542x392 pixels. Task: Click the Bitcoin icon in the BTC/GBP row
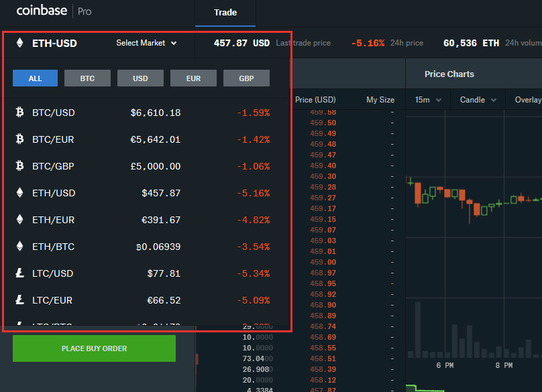(19, 166)
